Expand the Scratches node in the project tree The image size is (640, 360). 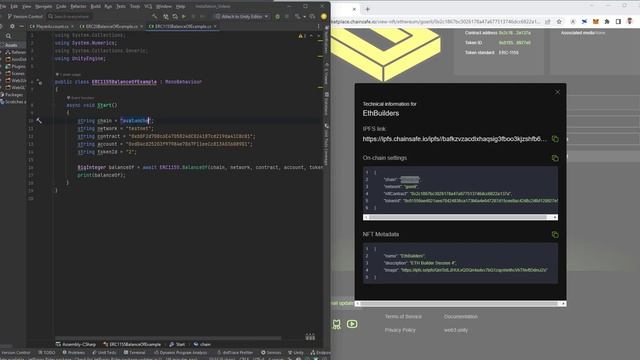[13, 102]
